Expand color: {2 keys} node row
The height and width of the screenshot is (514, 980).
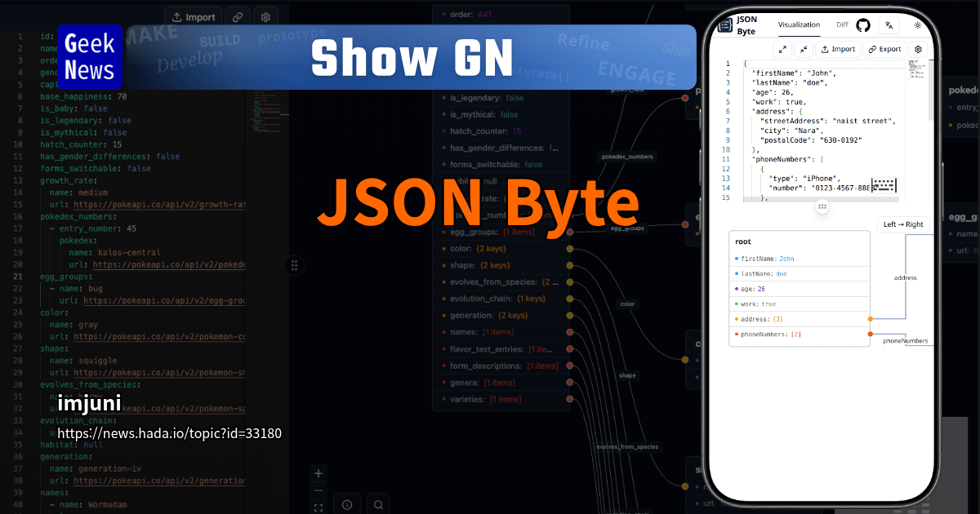[500, 249]
